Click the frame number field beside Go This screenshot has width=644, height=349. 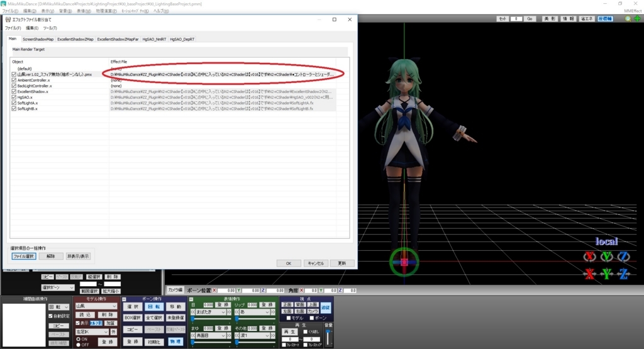click(516, 19)
